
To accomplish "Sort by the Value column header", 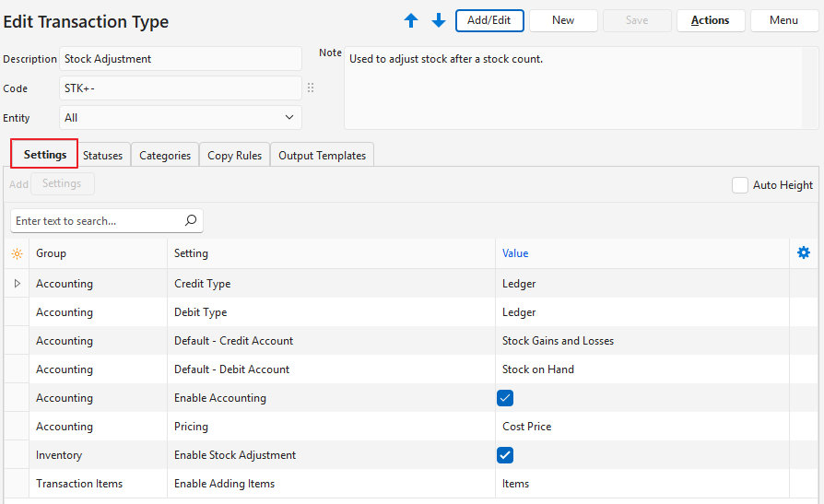I will 515,253.
